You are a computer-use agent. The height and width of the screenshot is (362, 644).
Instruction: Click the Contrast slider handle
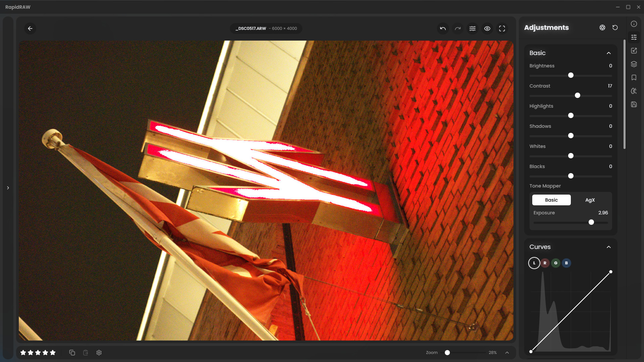coord(577,96)
